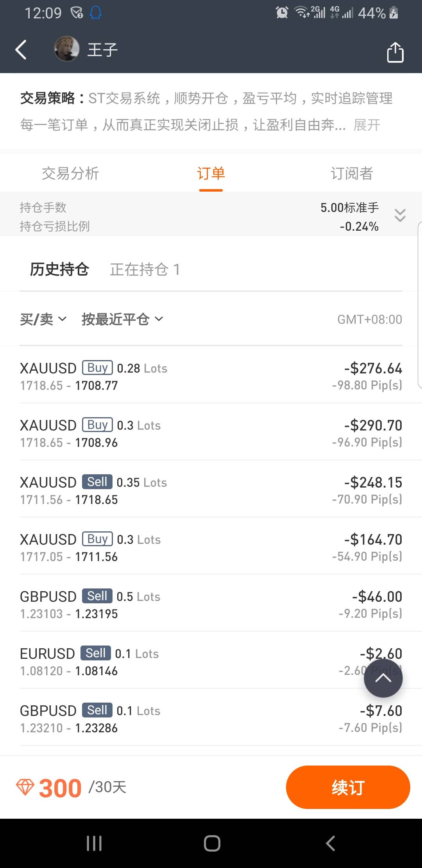Open 买/卖 filter dropdown
Screen dimensions: 422x868
[43, 319]
